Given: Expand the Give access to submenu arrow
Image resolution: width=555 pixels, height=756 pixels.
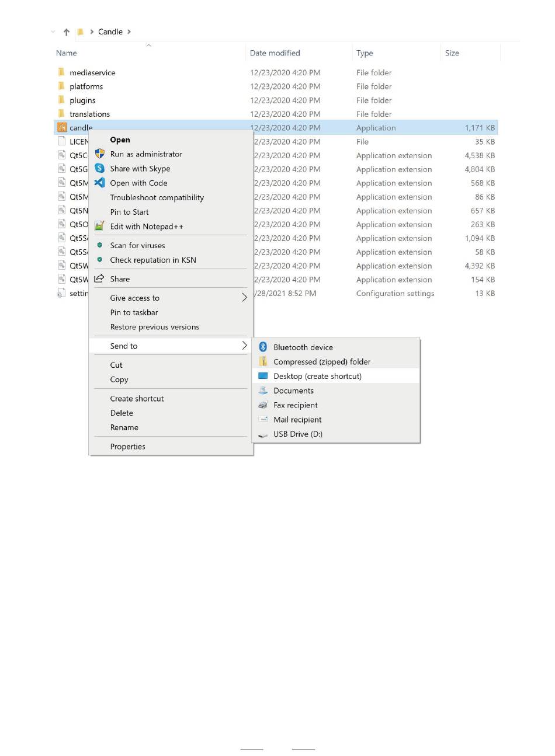Looking at the screenshot, I should [x=244, y=298].
